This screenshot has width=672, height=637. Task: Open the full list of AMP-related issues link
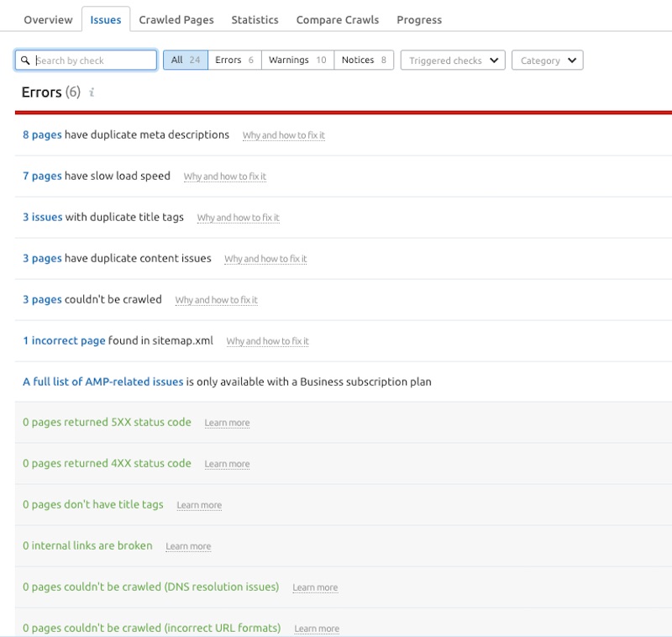102,382
